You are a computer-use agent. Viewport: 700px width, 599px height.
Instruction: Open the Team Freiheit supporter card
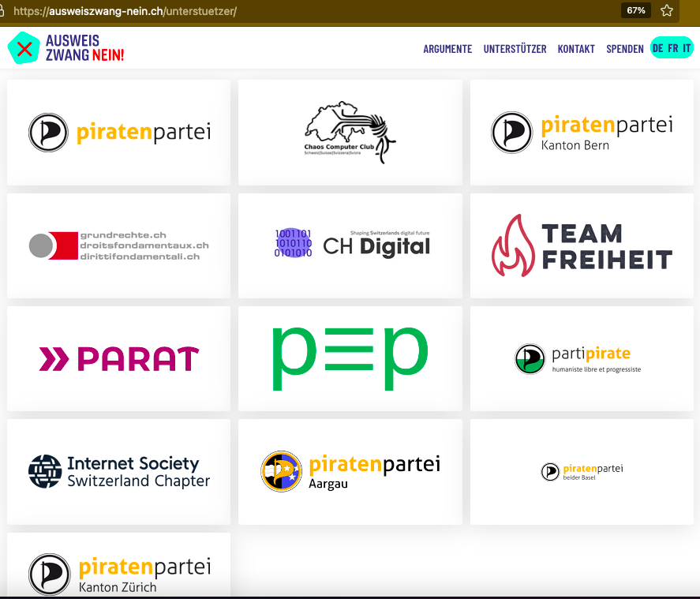[x=582, y=245]
